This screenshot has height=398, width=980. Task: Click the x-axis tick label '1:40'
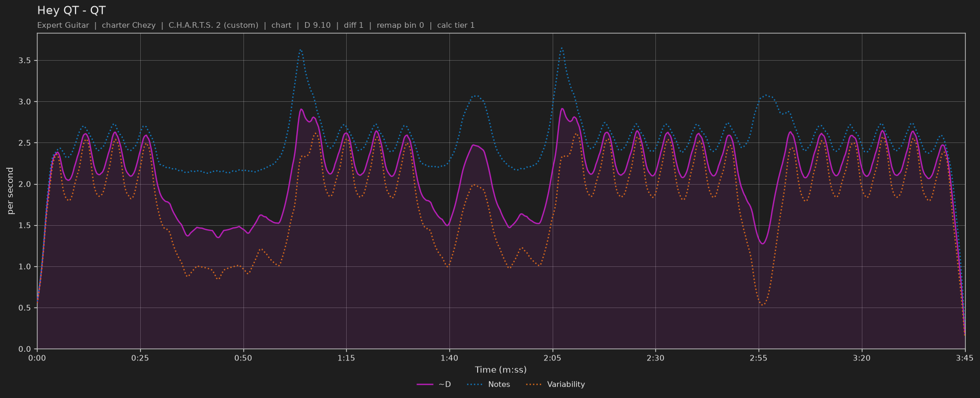click(x=449, y=358)
